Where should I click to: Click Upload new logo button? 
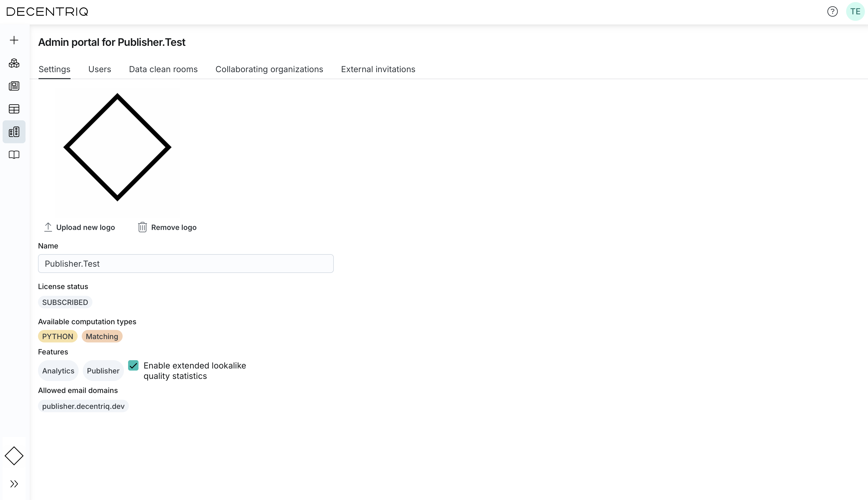click(x=80, y=227)
